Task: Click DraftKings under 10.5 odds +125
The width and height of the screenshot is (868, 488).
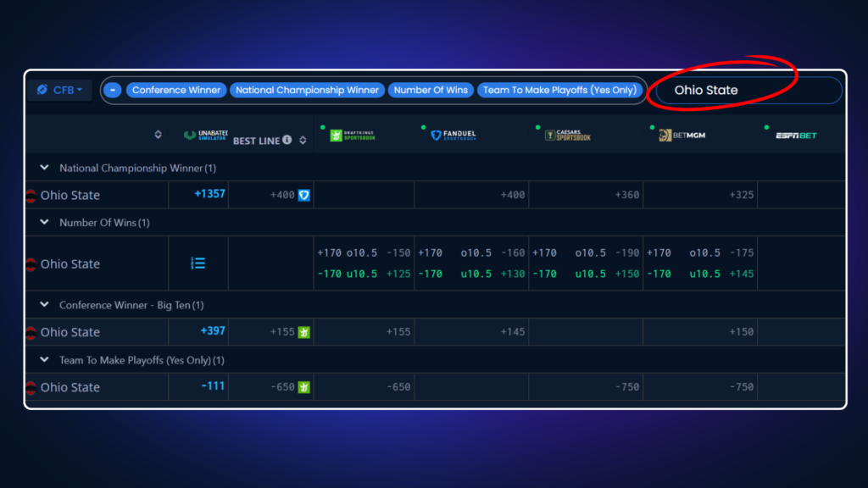Action: (398, 274)
